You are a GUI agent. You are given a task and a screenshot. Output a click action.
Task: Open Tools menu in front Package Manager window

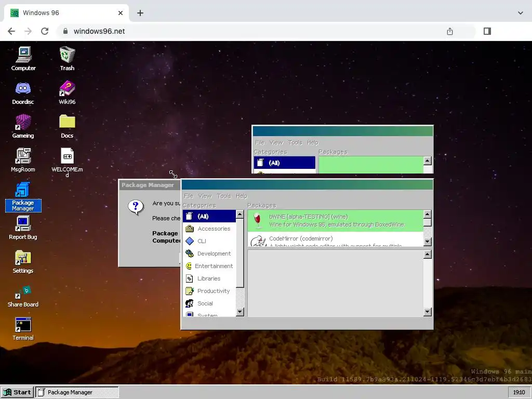(224, 196)
